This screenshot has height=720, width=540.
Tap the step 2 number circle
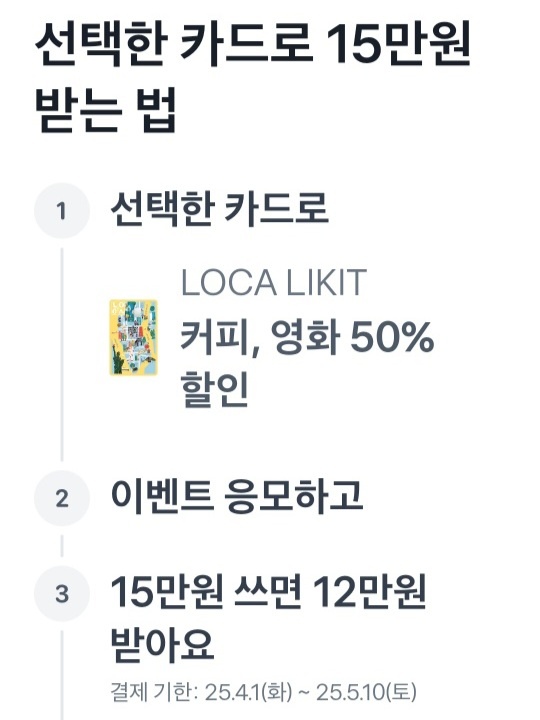click(62, 498)
